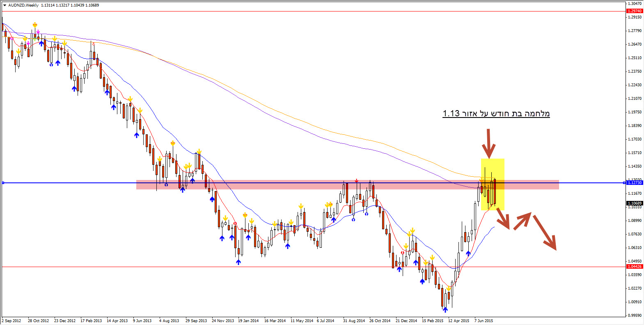The image size is (644, 325).
Task: Select the blue horizontal line's left anchor handle
Action: (x=3, y=182)
